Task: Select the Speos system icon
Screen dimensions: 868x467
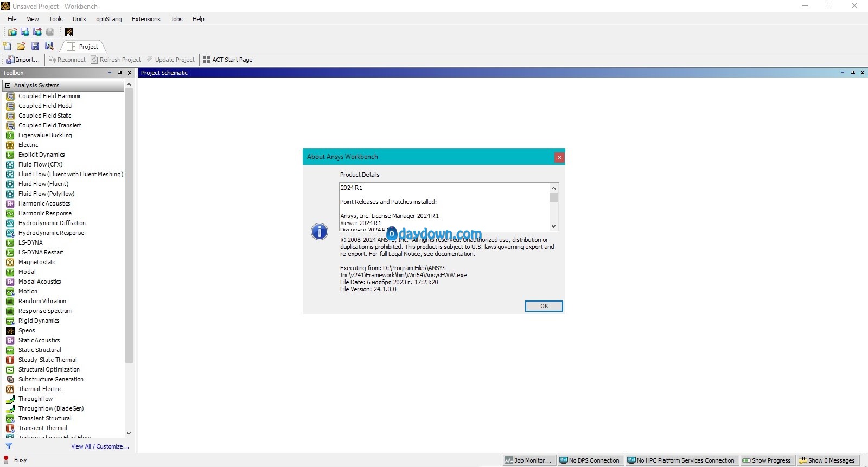Action: click(x=10, y=330)
